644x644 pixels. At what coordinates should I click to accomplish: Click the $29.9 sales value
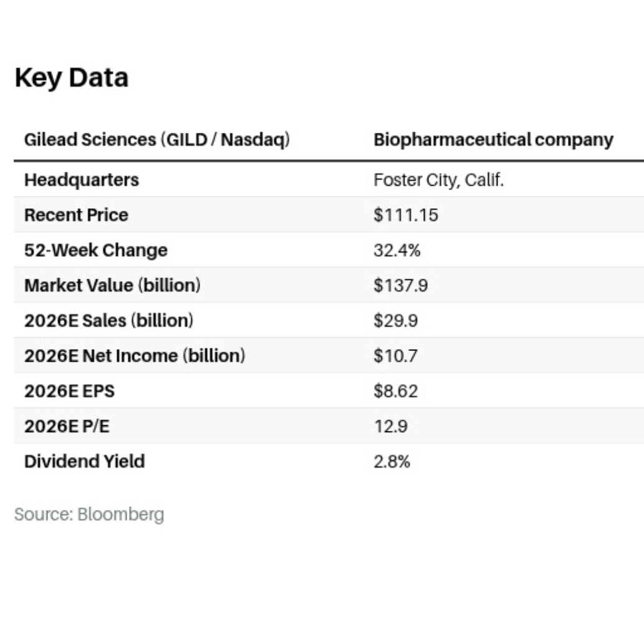[396, 320]
